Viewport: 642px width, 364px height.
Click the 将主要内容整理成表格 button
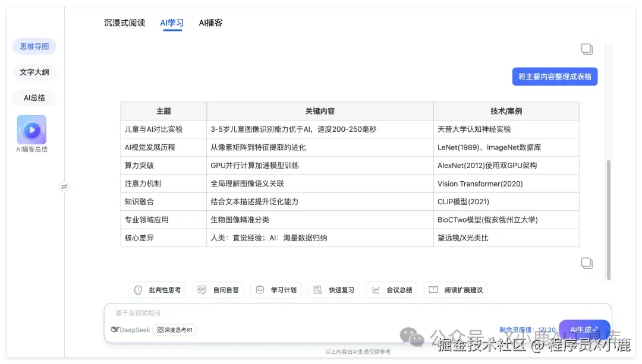point(555,76)
